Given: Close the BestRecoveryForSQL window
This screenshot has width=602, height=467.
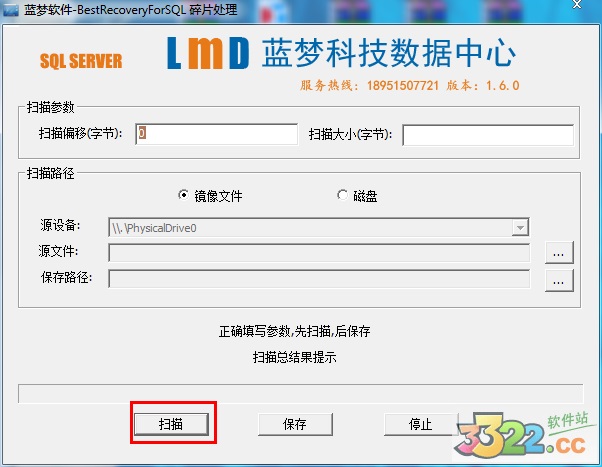Looking at the screenshot, I should (577, 4).
